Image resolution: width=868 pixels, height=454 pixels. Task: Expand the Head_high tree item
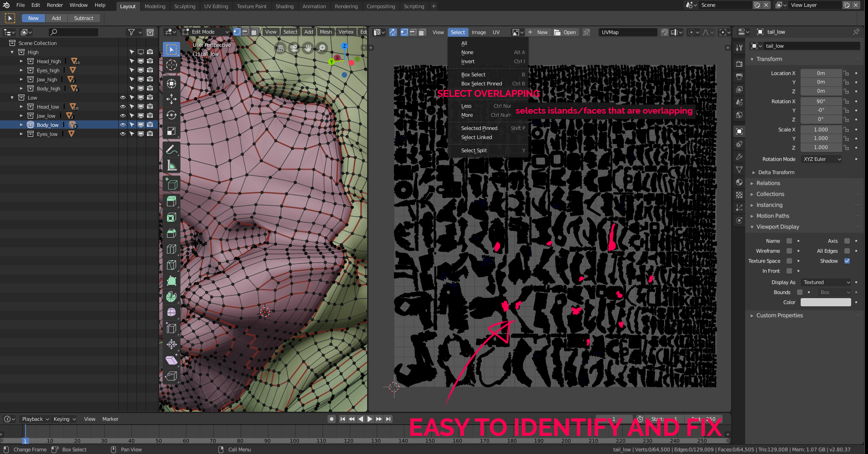click(x=21, y=61)
